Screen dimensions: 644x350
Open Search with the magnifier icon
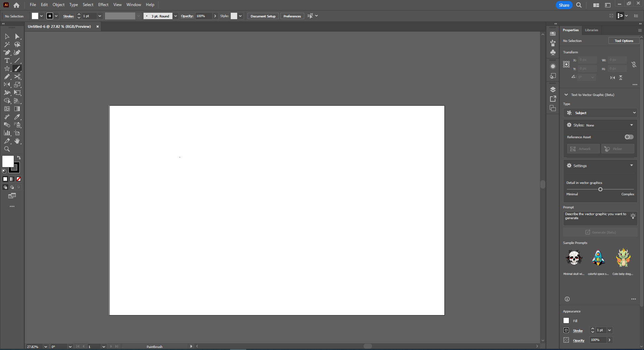579,5
